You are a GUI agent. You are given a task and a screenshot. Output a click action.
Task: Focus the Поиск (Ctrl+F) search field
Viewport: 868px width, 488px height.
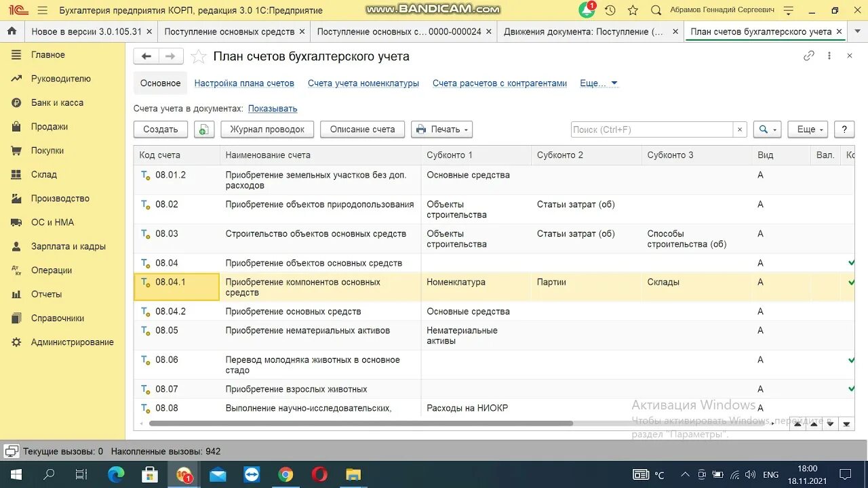pyautogui.click(x=652, y=129)
